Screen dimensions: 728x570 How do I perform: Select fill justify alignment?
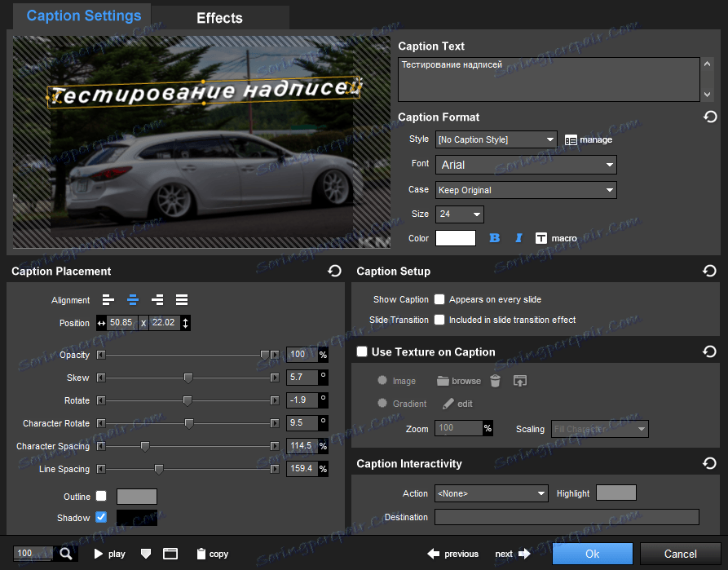(x=182, y=300)
